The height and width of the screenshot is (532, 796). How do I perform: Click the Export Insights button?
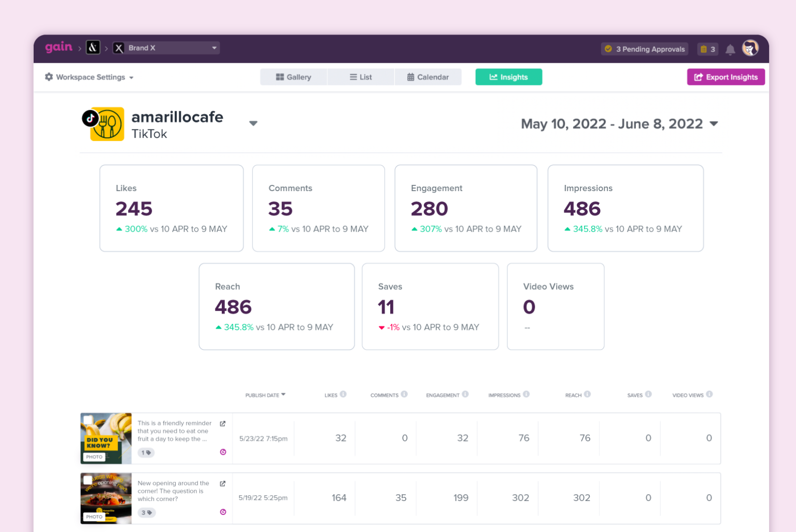(726, 77)
